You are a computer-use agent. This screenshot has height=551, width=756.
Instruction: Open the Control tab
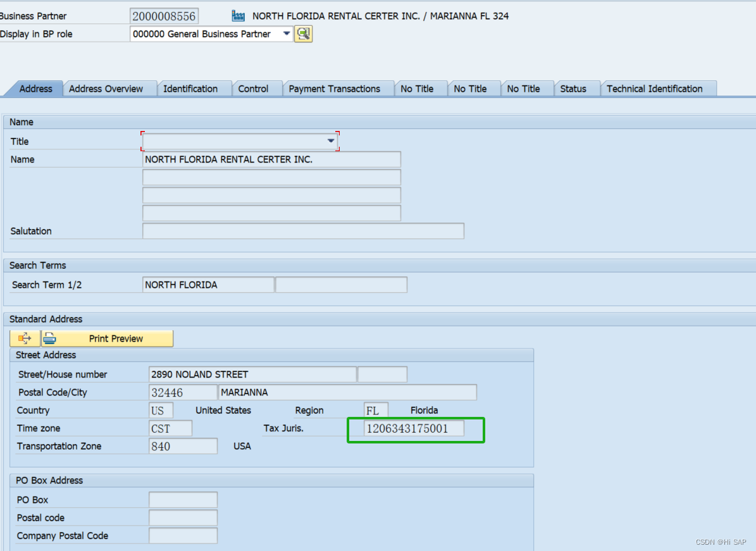pos(253,89)
